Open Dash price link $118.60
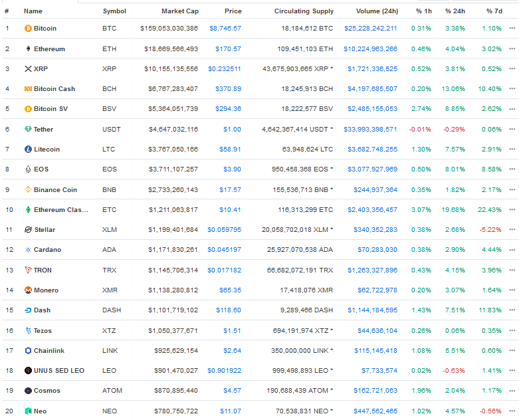Viewport: 519px width, 420px height. click(x=229, y=310)
